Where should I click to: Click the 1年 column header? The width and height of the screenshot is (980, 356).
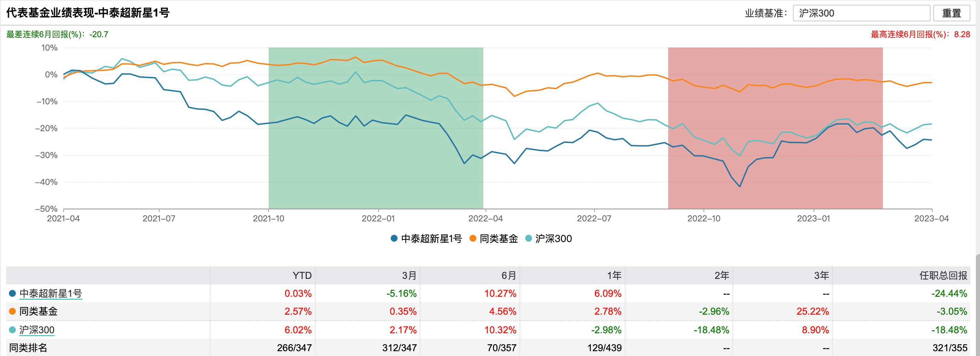pyautogui.click(x=614, y=275)
